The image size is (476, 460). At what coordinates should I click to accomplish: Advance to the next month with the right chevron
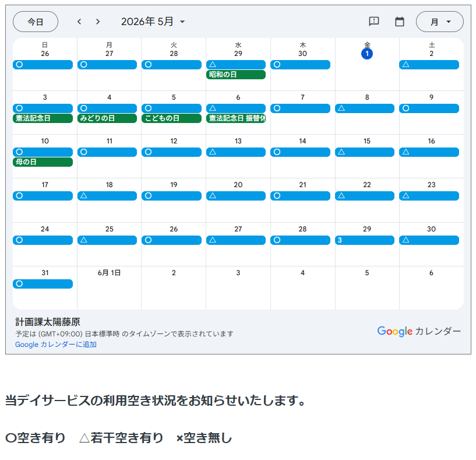pos(98,22)
